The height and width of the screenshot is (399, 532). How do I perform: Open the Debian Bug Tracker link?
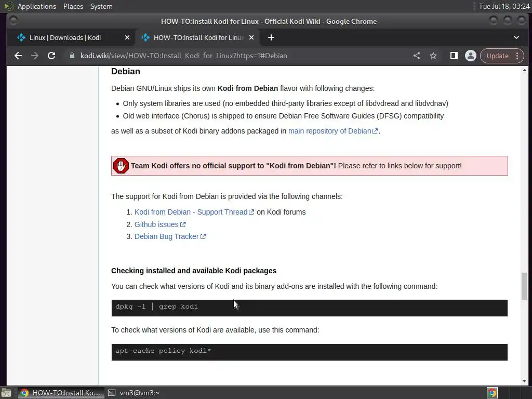click(x=166, y=236)
